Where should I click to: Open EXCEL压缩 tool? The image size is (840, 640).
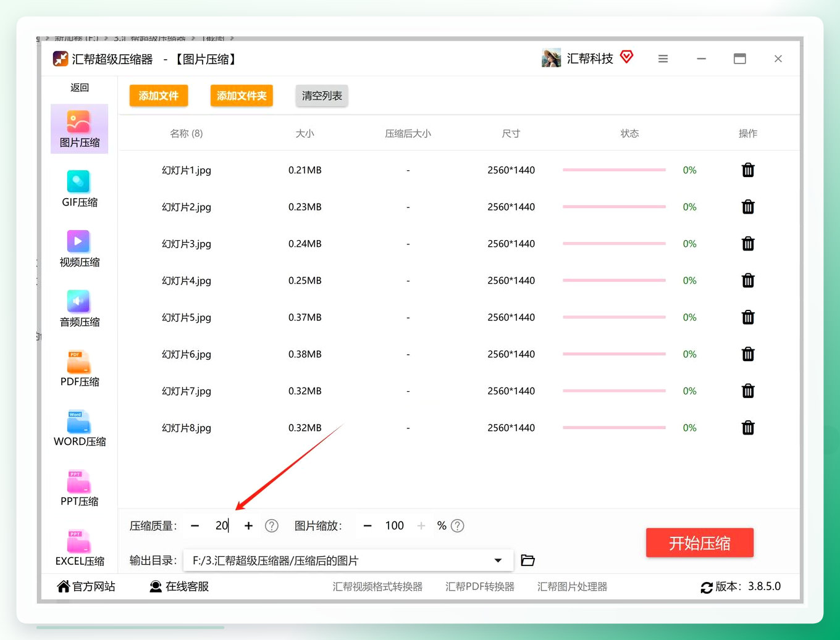(x=79, y=548)
